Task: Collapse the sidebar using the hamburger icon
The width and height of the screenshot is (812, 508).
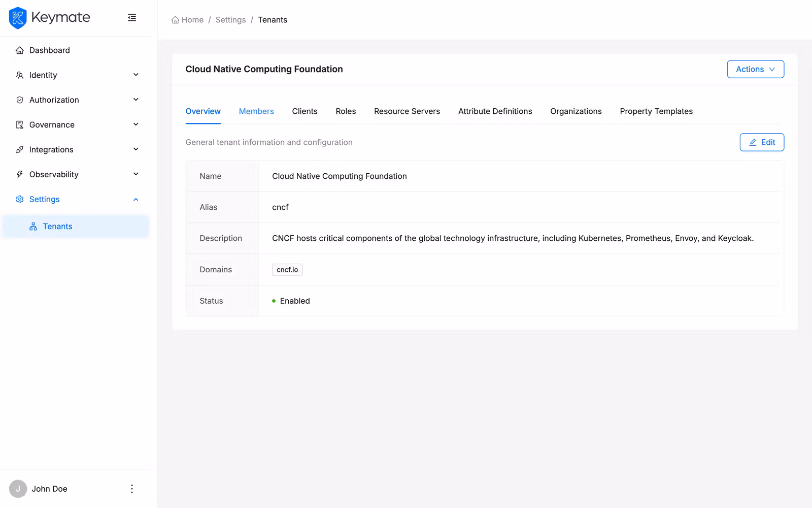Action: [132, 17]
